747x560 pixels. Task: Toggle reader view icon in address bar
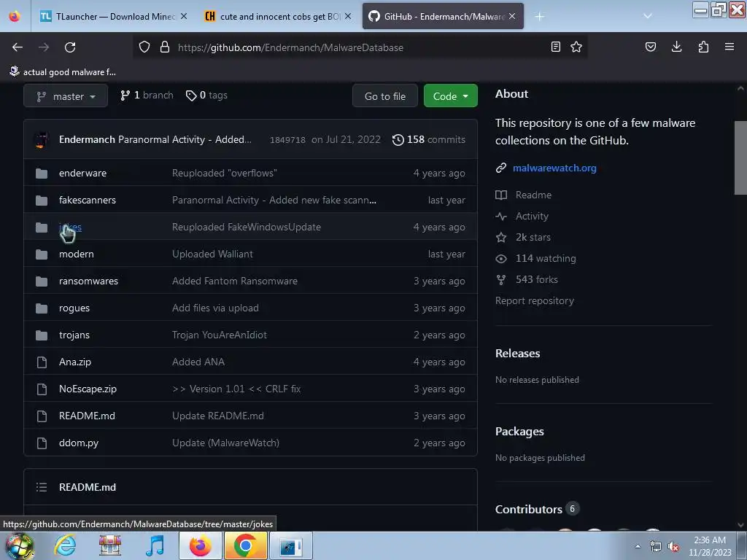tap(555, 47)
